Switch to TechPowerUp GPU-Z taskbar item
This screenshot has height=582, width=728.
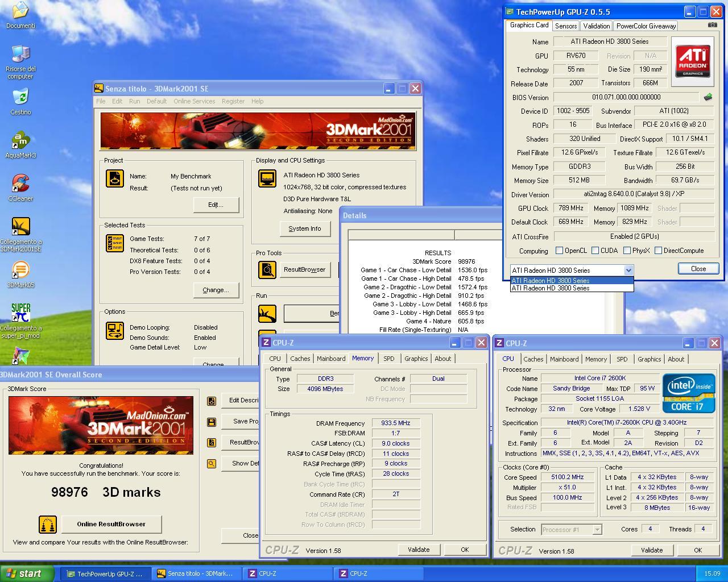tap(106, 573)
